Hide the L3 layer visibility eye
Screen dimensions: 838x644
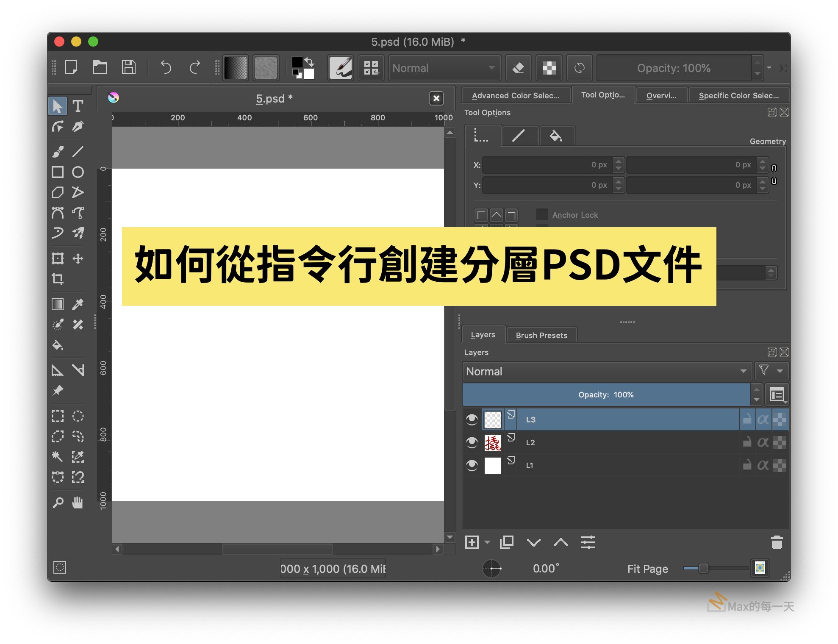pos(472,419)
